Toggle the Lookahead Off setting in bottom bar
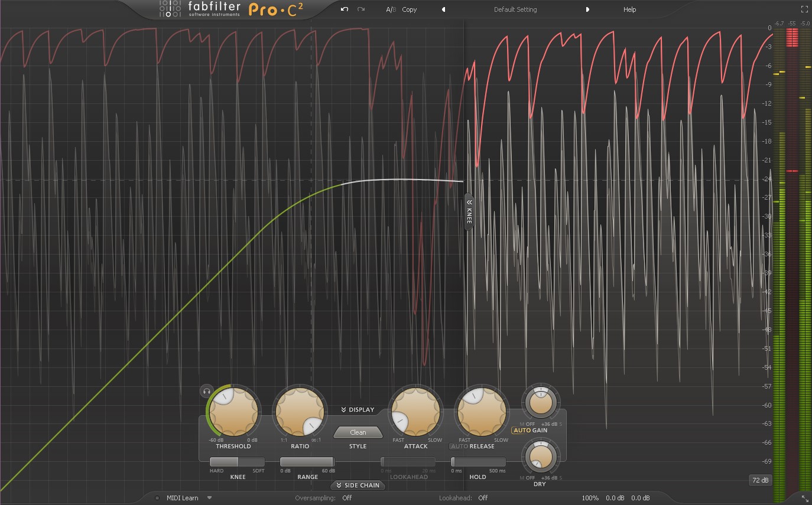 483,498
